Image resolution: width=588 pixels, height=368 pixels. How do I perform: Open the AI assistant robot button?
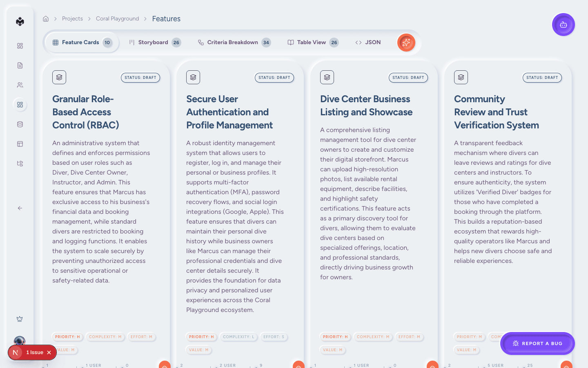(x=563, y=25)
